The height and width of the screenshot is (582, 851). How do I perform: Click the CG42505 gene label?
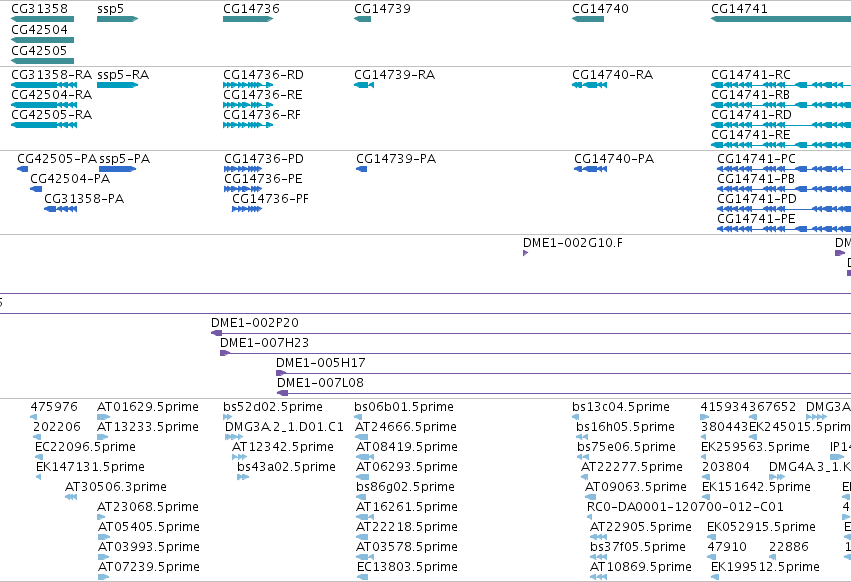pos(39,50)
